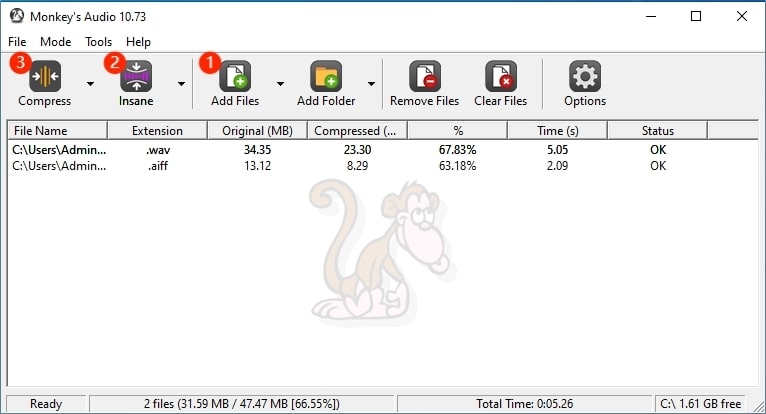Click the Add Files icon
This screenshot has width=766, height=414.
(x=235, y=76)
